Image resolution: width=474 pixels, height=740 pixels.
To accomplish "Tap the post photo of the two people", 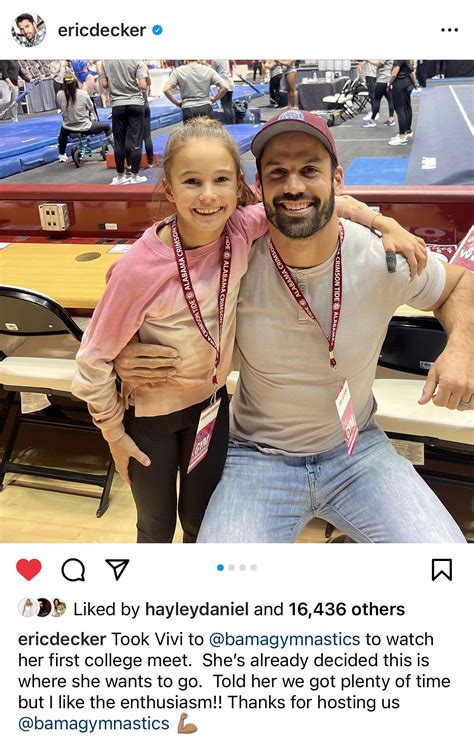I will tap(237, 301).
